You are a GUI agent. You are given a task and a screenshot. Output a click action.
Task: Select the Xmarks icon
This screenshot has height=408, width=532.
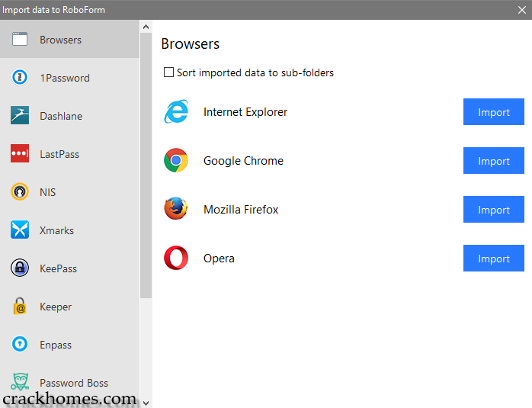click(20, 230)
